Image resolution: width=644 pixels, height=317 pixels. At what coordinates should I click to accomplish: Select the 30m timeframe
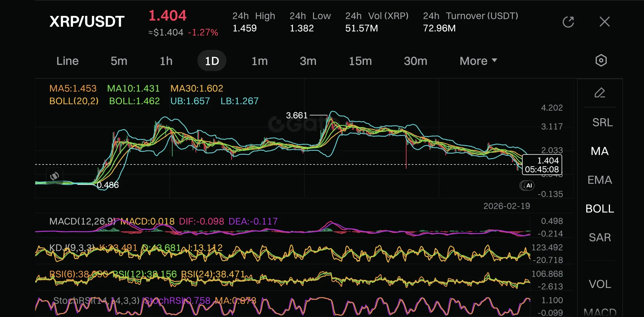(x=415, y=61)
